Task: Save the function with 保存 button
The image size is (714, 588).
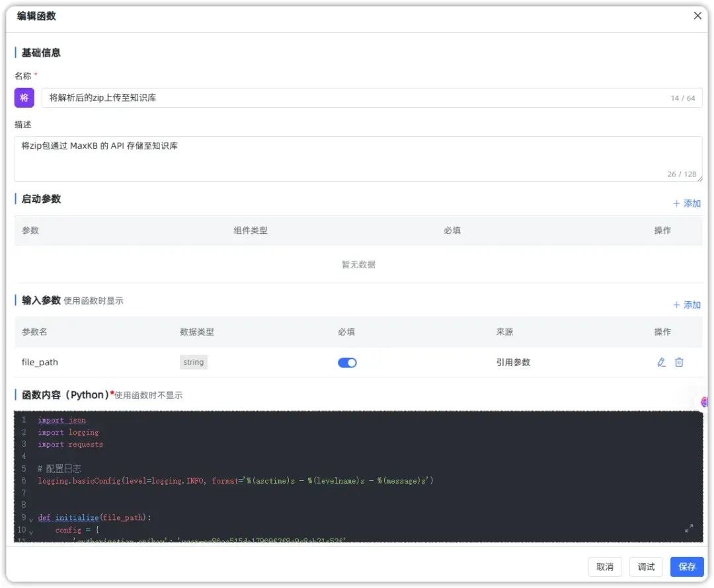Action: [686, 567]
